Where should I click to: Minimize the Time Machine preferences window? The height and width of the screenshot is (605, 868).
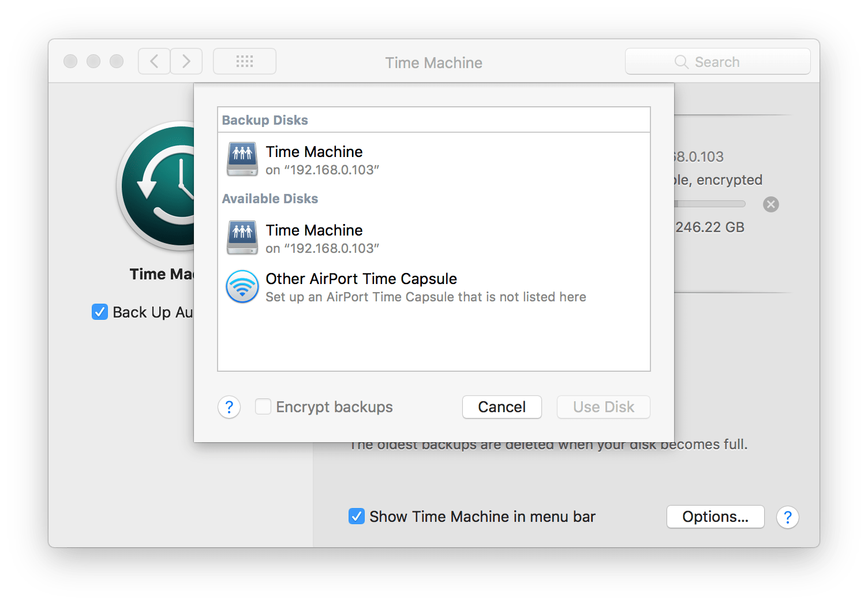click(93, 61)
